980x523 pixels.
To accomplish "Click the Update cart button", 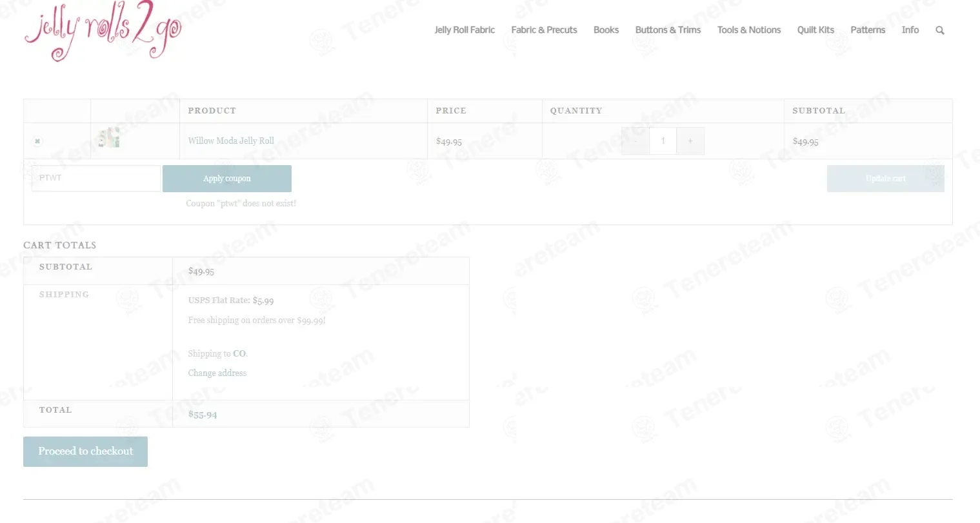I will click(x=886, y=179).
